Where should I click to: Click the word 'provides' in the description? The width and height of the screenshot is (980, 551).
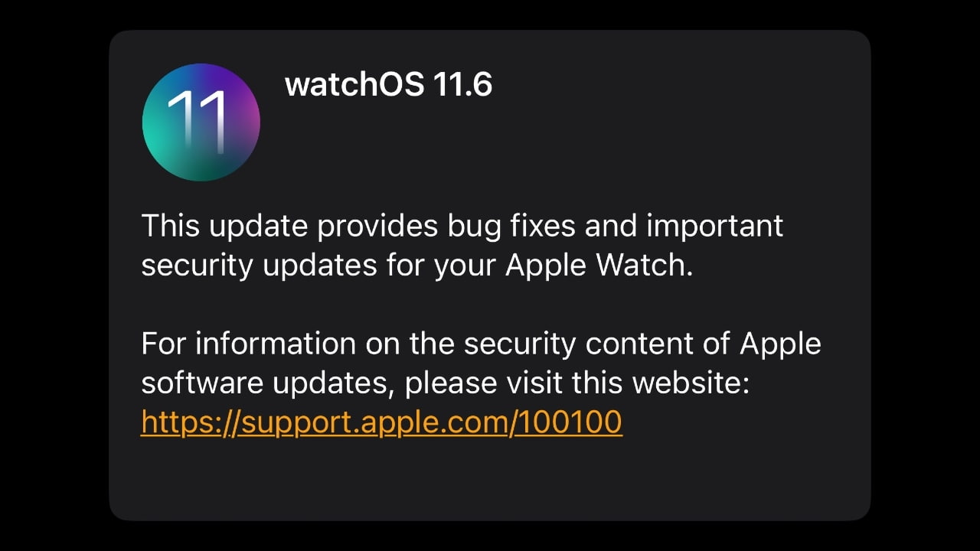coord(375,226)
